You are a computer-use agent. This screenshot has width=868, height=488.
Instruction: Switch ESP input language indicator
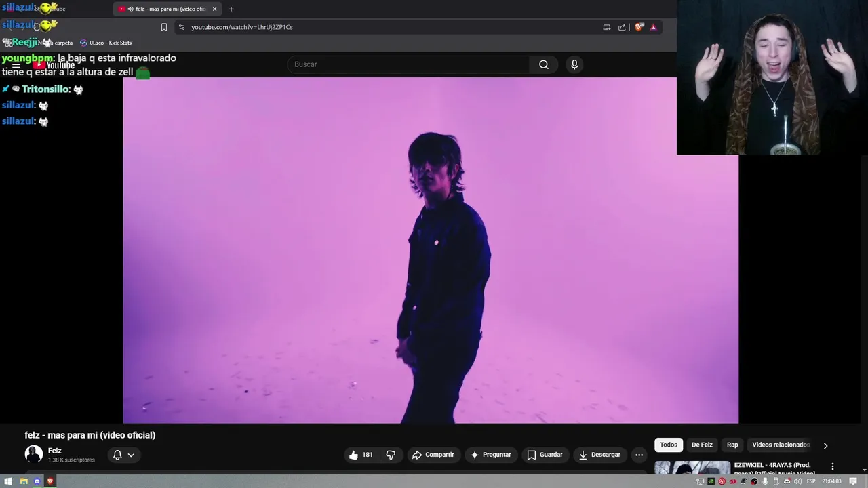pyautogui.click(x=811, y=481)
